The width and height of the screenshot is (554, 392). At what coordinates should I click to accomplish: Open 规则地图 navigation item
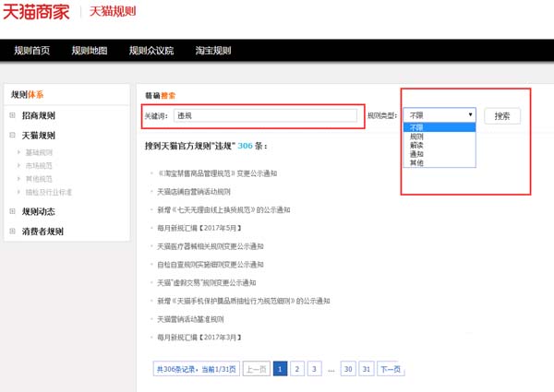[x=90, y=51]
